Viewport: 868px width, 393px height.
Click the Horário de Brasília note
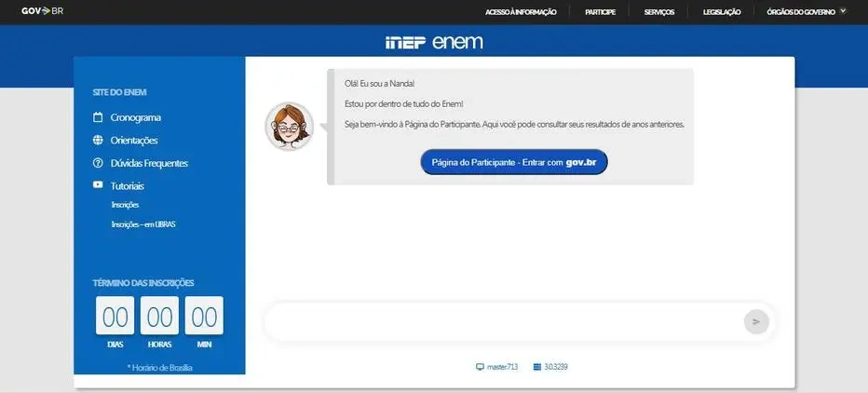pos(159,368)
